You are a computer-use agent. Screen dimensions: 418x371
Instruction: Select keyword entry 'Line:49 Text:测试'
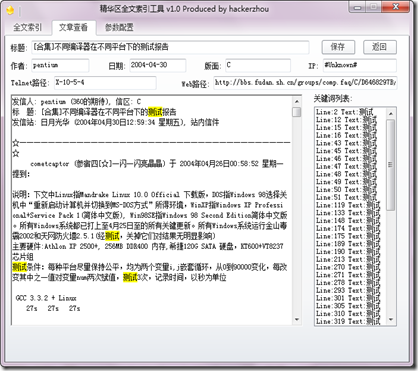[x=346, y=182]
